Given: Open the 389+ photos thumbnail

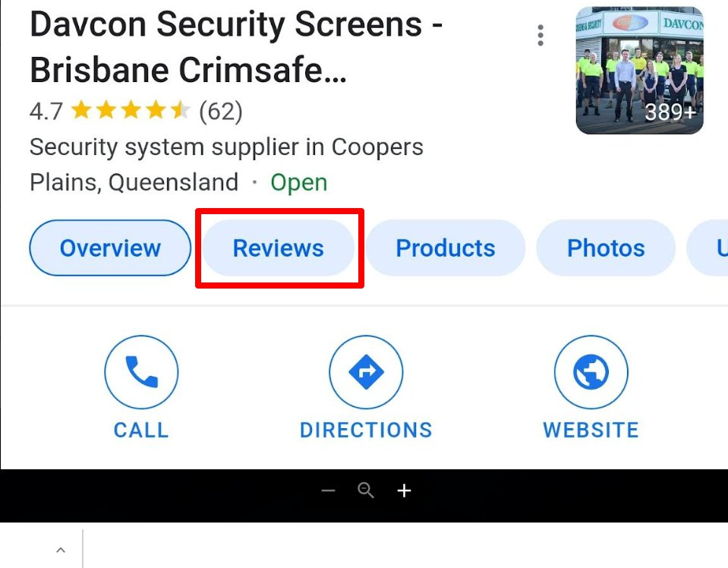Looking at the screenshot, I should pos(640,71).
